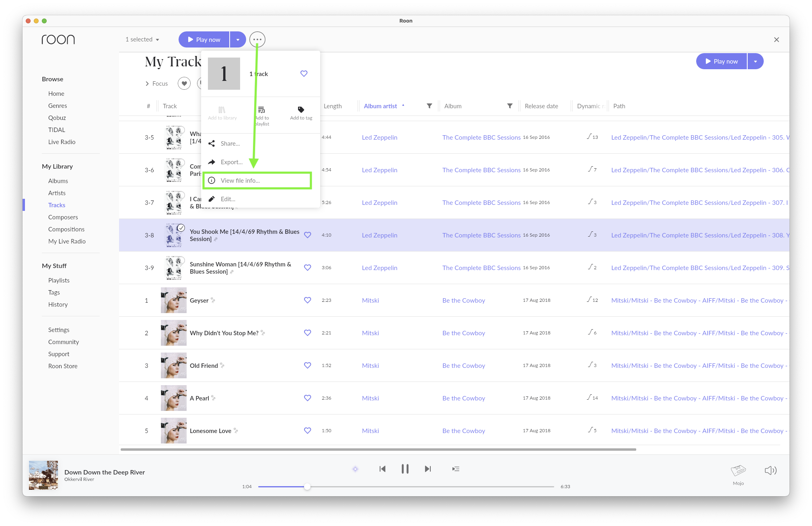Toggle heart for A Pearl track
The height and width of the screenshot is (526, 812).
(308, 398)
